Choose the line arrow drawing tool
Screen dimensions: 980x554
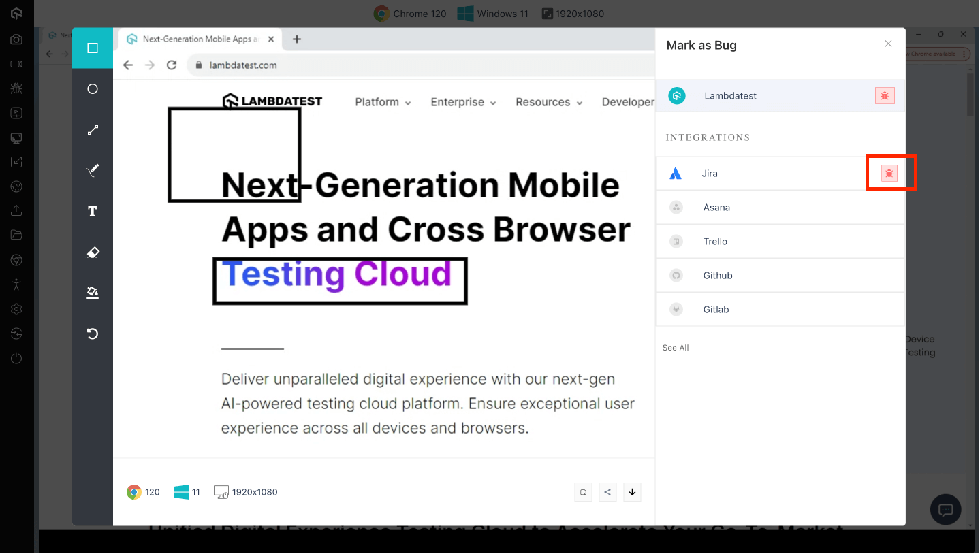[x=93, y=130]
